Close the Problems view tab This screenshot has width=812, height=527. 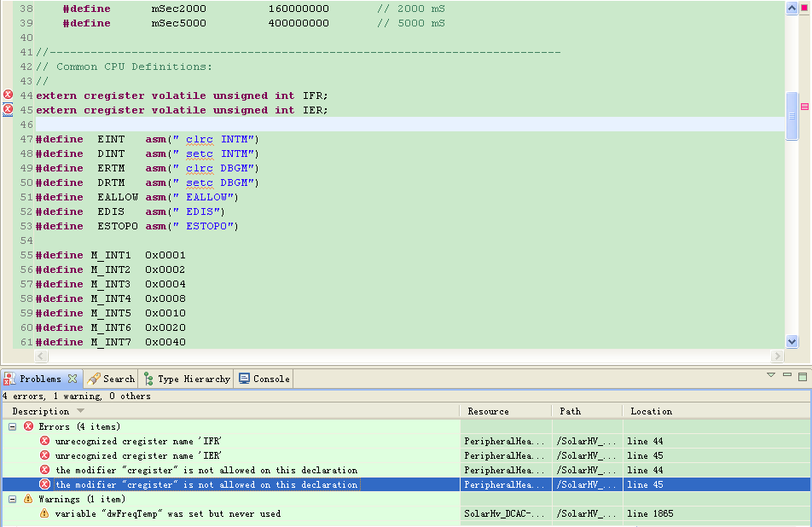[x=72, y=379]
